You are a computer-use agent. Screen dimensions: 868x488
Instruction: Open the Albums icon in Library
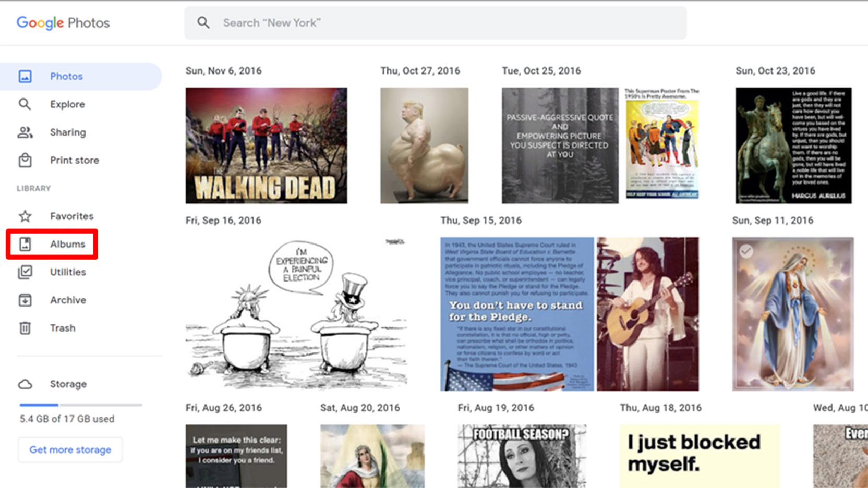(25, 244)
